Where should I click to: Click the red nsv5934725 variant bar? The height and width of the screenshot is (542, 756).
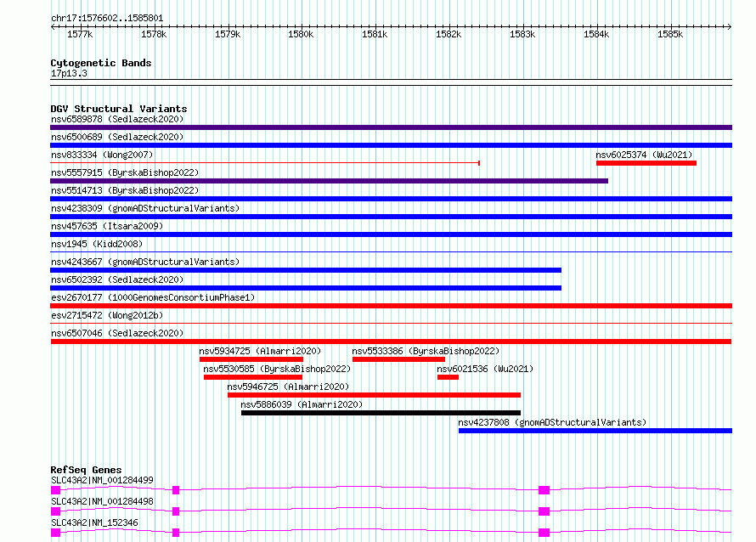click(251, 359)
